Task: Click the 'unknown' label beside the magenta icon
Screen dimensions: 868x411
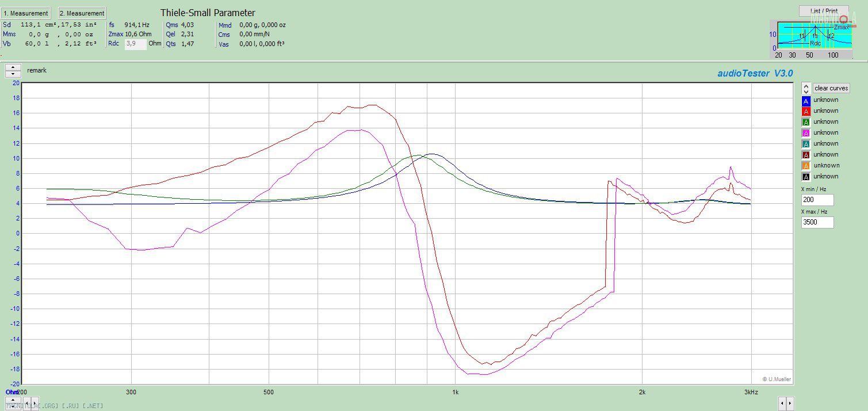Action: (826, 133)
